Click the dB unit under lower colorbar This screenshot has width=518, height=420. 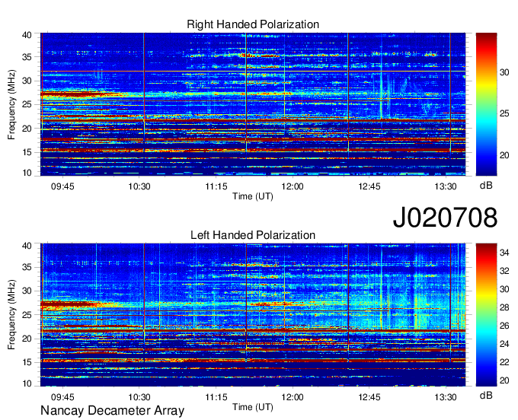tap(486, 396)
